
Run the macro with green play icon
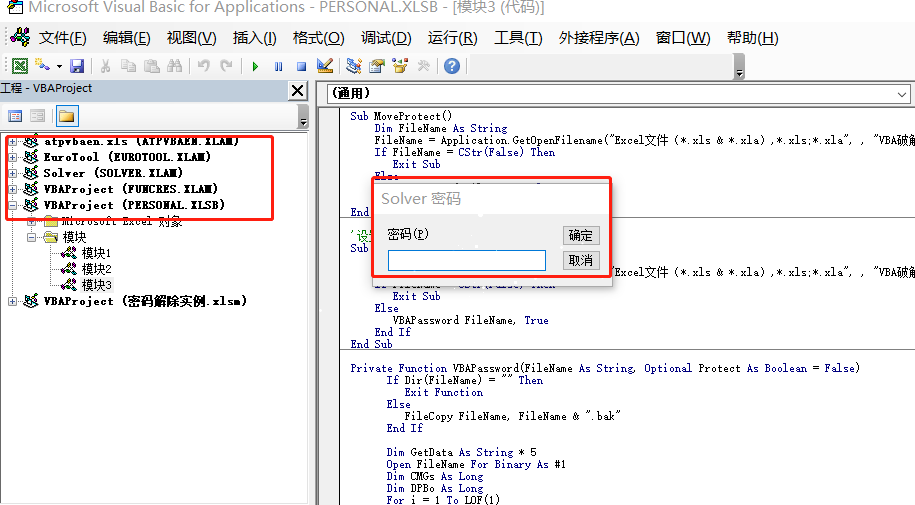tap(255, 67)
